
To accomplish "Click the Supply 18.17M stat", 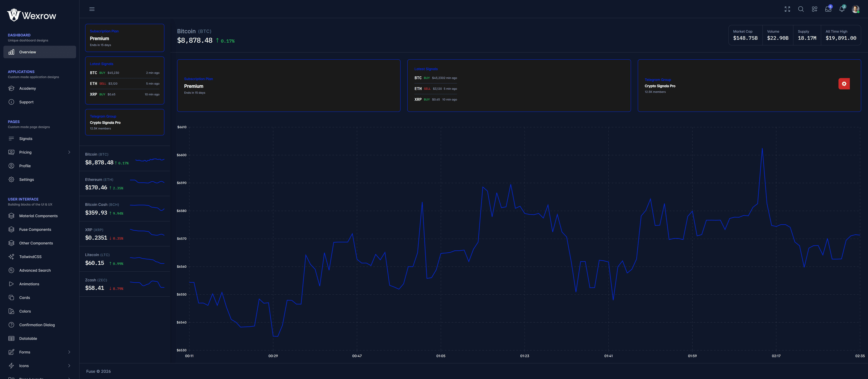I will (x=807, y=35).
